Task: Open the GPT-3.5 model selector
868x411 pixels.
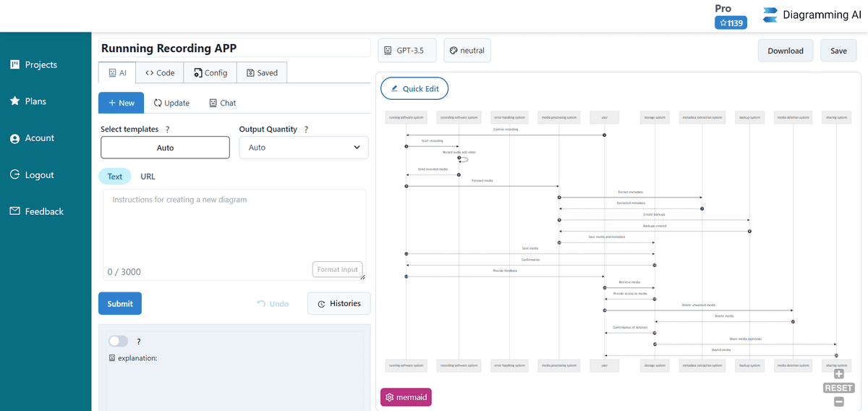Action: tap(407, 51)
